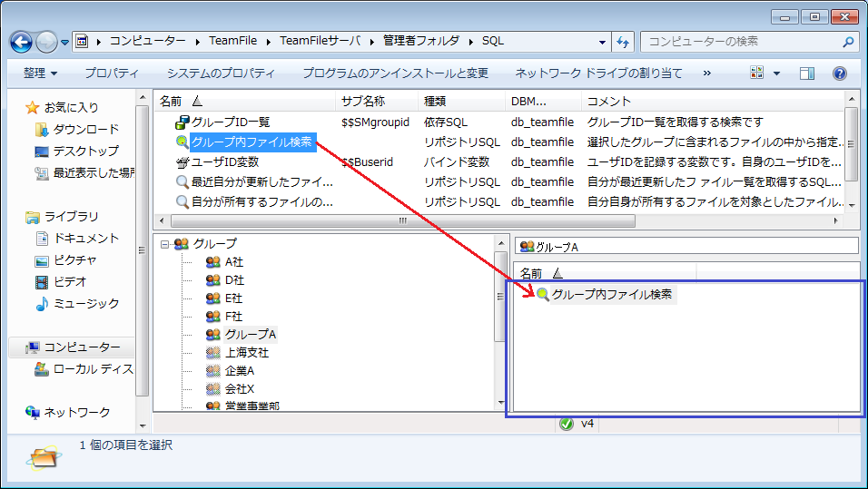Open the 整理 dropdown menu
This screenshot has height=489, width=868.
point(40,73)
